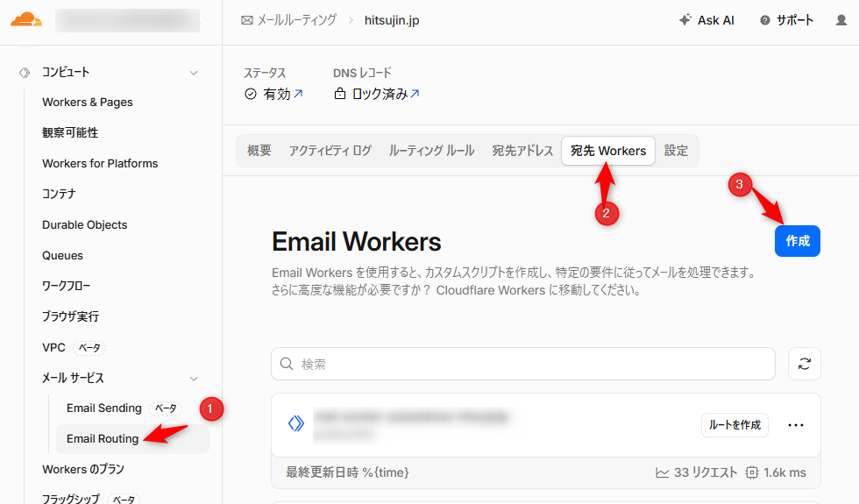Viewport: 859px width, 504px height.
Task: Click the 1.6k ms stat
Action: tap(784, 472)
